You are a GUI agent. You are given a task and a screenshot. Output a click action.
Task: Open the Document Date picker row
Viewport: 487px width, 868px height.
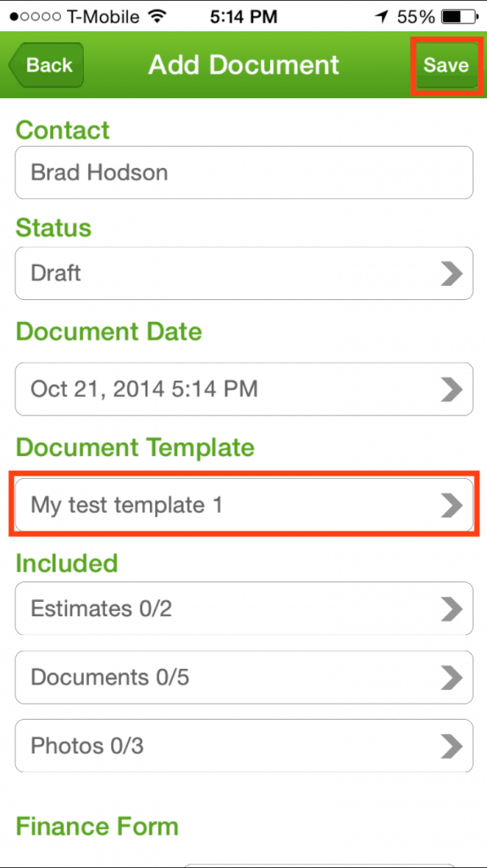pyautogui.click(x=244, y=389)
